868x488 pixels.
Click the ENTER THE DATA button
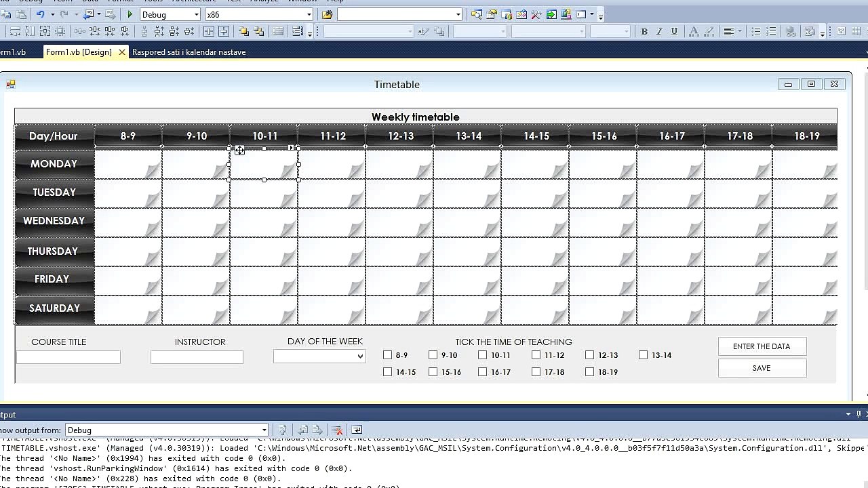click(762, 346)
